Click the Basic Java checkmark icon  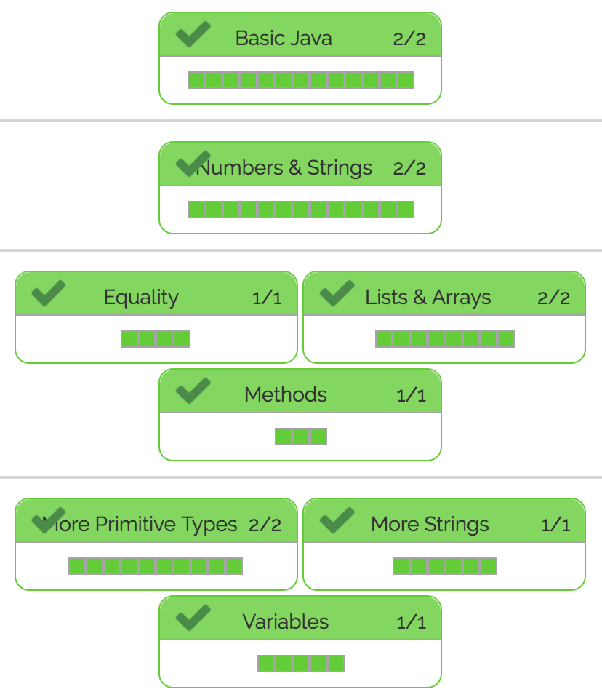click(193, 34)
